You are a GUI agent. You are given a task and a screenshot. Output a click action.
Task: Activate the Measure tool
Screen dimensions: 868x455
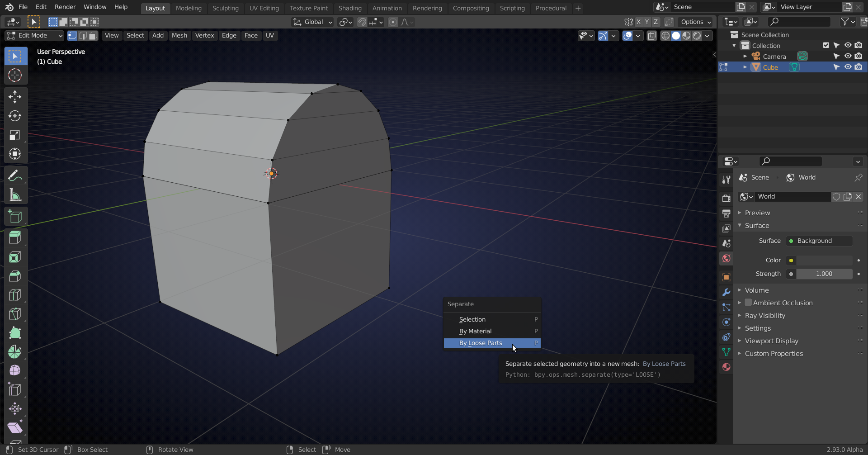pyautogui.click(x=15, y=195)
